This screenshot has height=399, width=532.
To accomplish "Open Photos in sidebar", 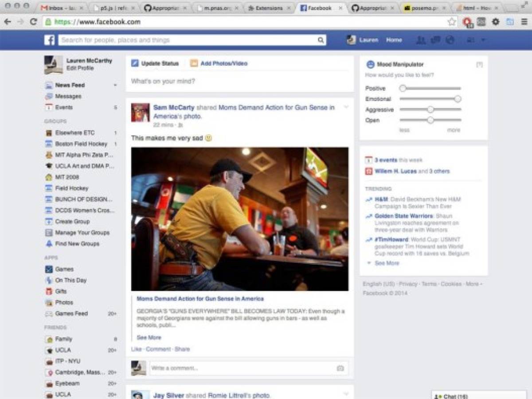I will coord(64,302).
